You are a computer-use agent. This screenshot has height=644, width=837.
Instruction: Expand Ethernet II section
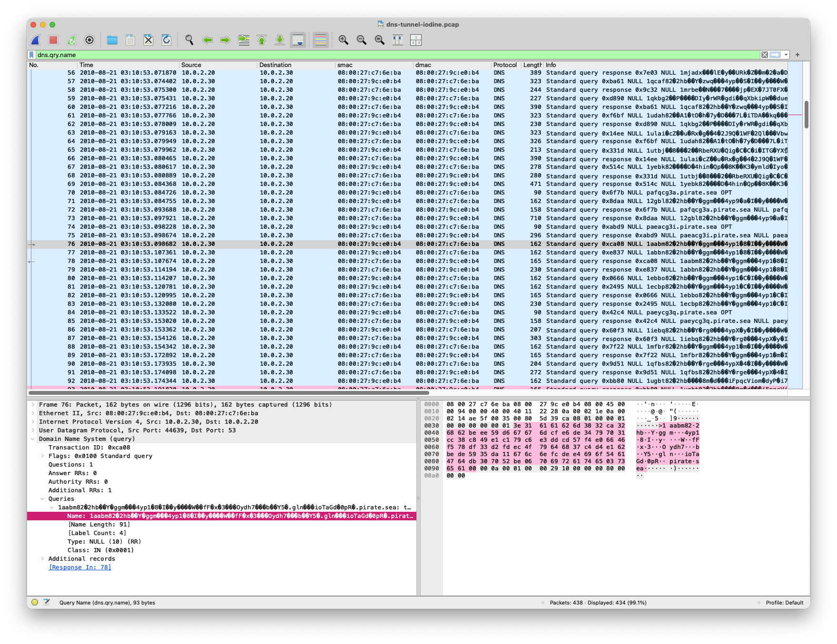33,413
